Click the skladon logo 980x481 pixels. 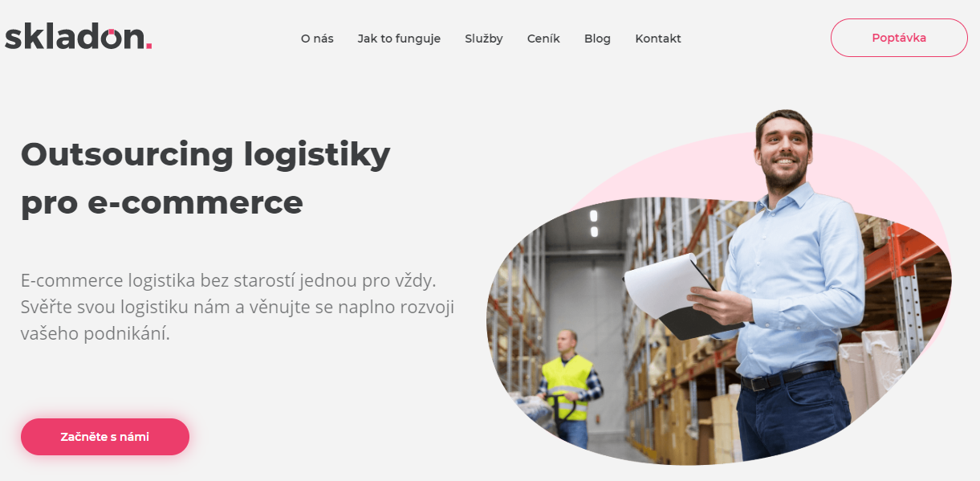coord(78,37)
